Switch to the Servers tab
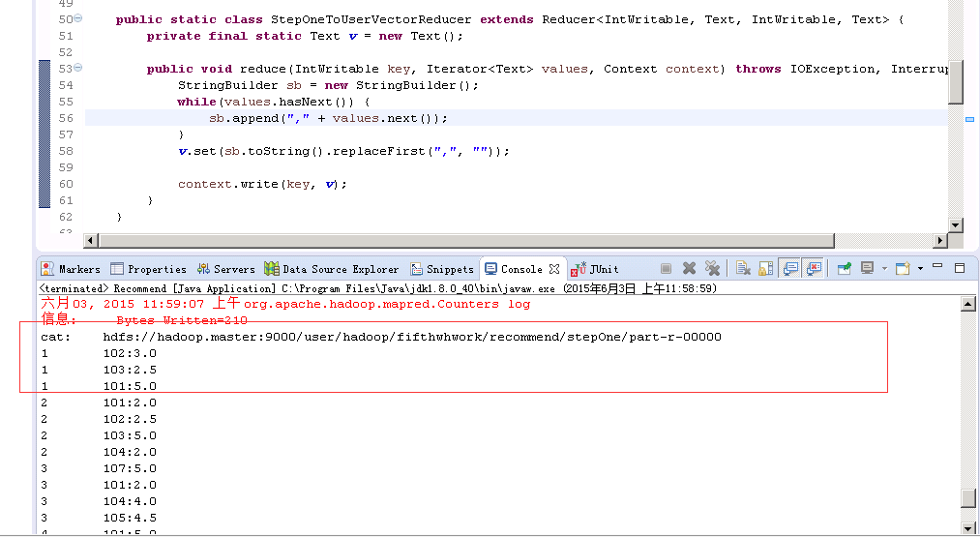Viewport: 980px width, 537px height. [226, 269]
